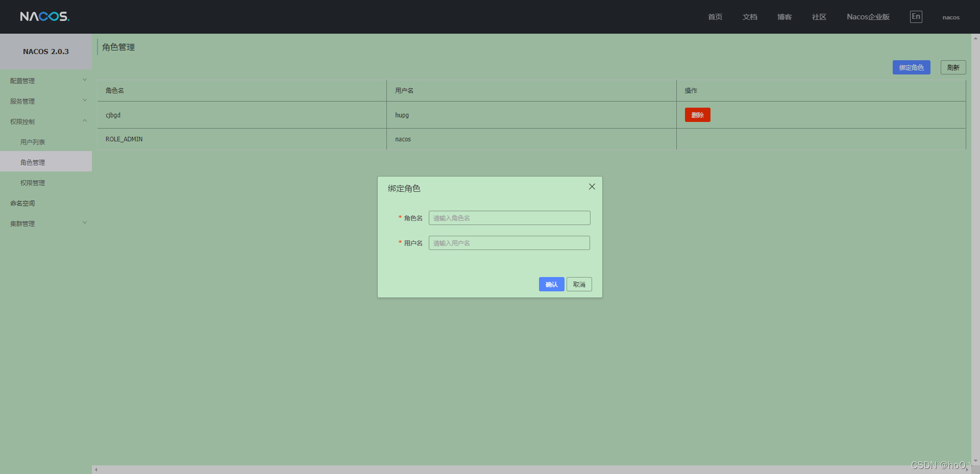Image resolution: width=980 pixels, height=474 pixels.
Task: Click the NACOS logo
Action: pyautogui.click(x=45, y=16)
